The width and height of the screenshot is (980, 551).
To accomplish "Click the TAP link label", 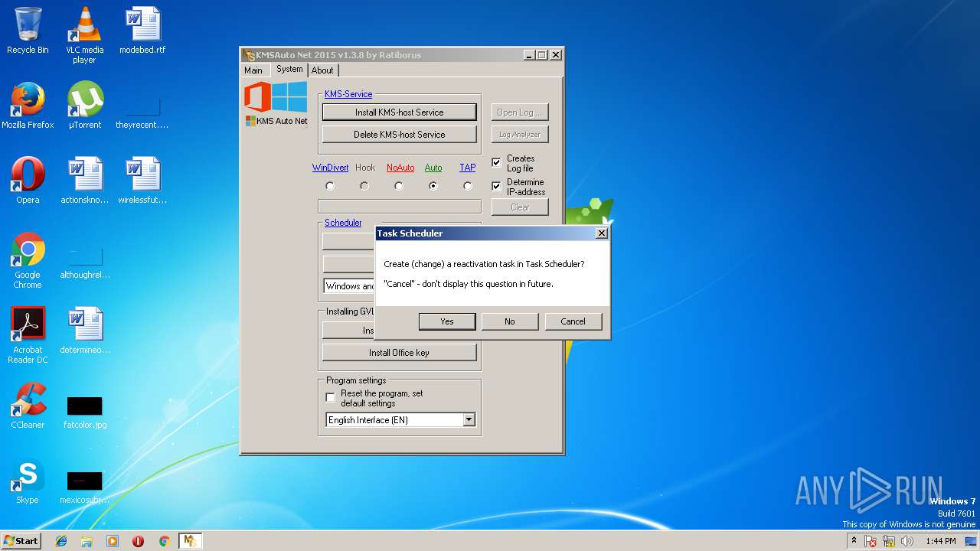I will click(468, 168).
